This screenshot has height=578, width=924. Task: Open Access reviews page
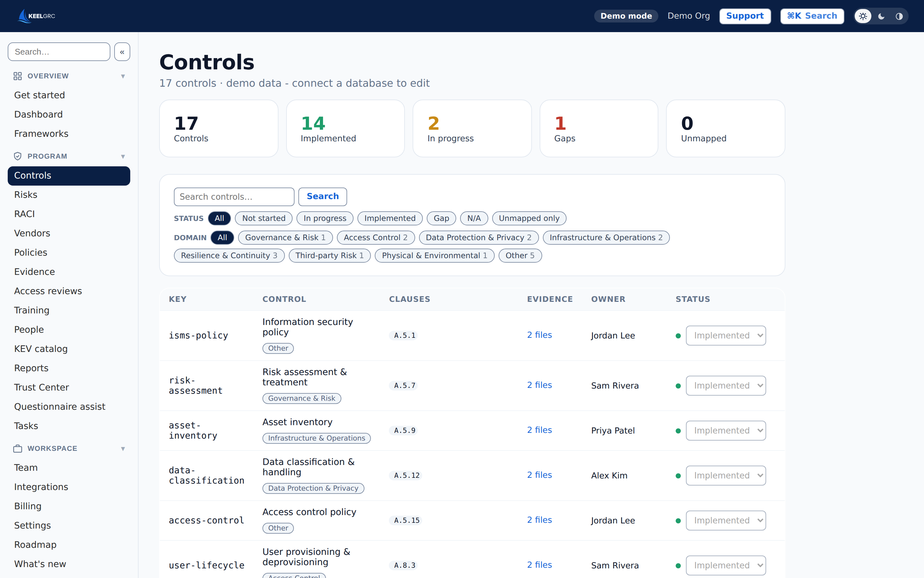click(x=69, y=291)
